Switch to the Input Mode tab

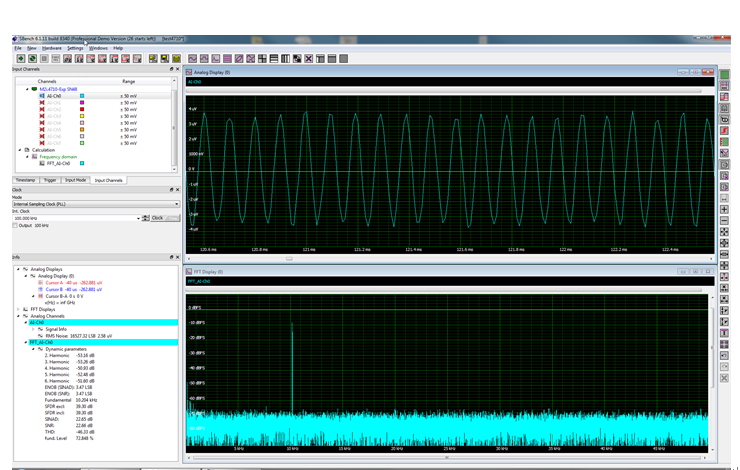[76, 180]
